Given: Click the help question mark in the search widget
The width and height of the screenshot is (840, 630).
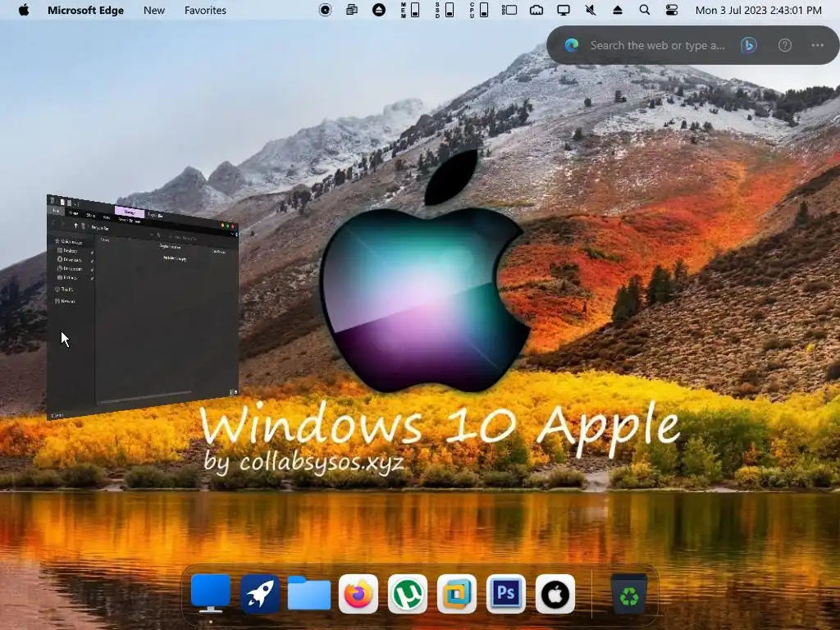Looking at the screenshot, I should click(785, 46).
